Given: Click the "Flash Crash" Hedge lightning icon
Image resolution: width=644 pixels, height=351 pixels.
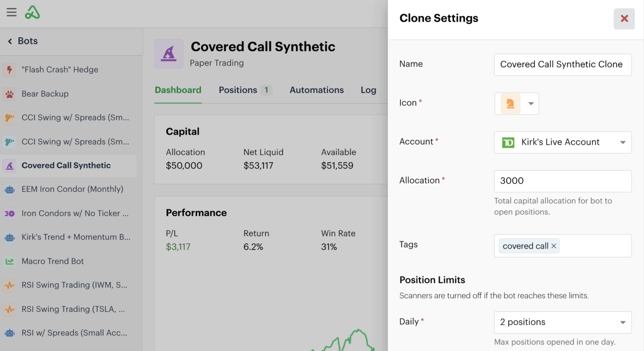Looking at the screenshot, I should 9,69.
